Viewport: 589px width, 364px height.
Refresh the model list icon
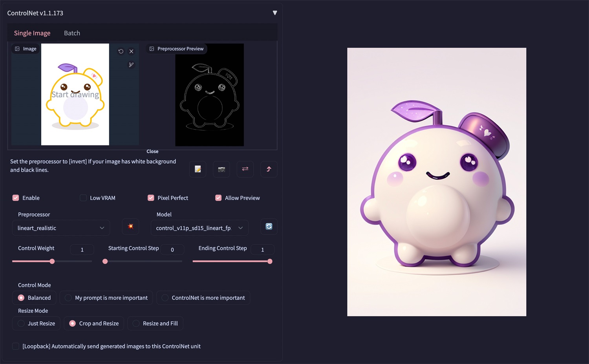pos(269,227)
